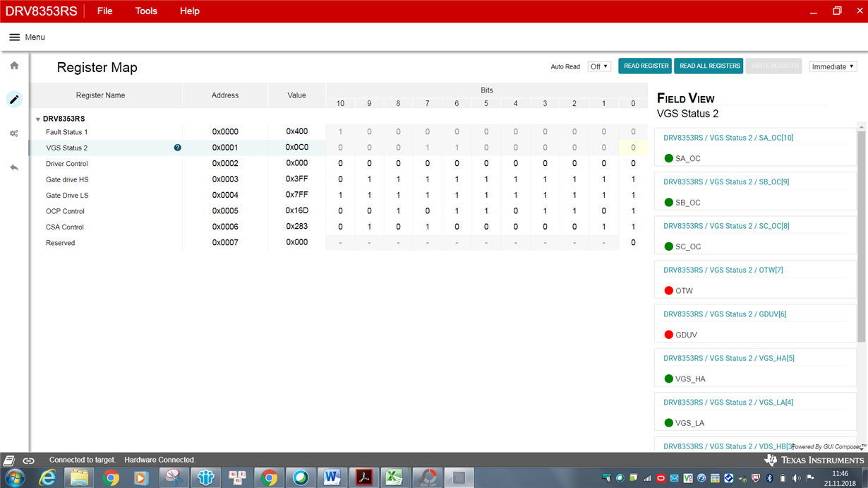Open the SB_OC[9] field link
This screenshot has height=488, width=868.
[726, 182]
